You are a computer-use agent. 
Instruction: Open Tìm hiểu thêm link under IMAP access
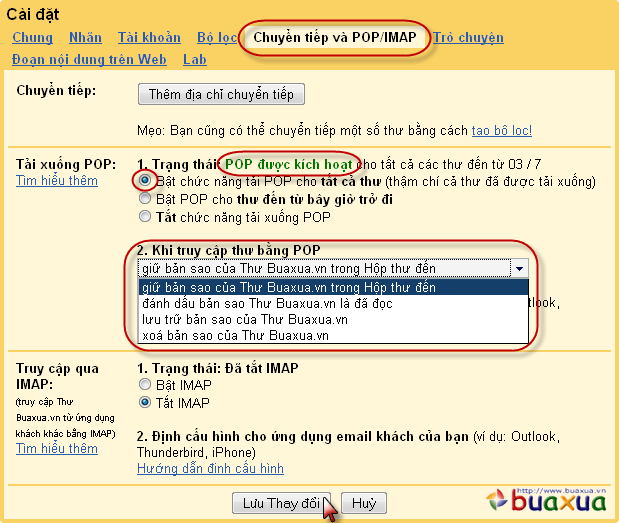tap(57, 448)
